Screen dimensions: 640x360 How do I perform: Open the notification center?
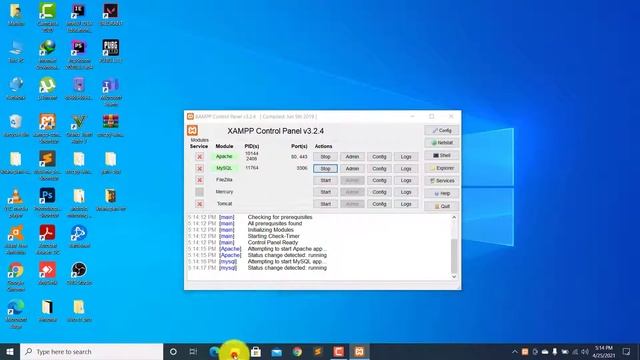(627, 351)
